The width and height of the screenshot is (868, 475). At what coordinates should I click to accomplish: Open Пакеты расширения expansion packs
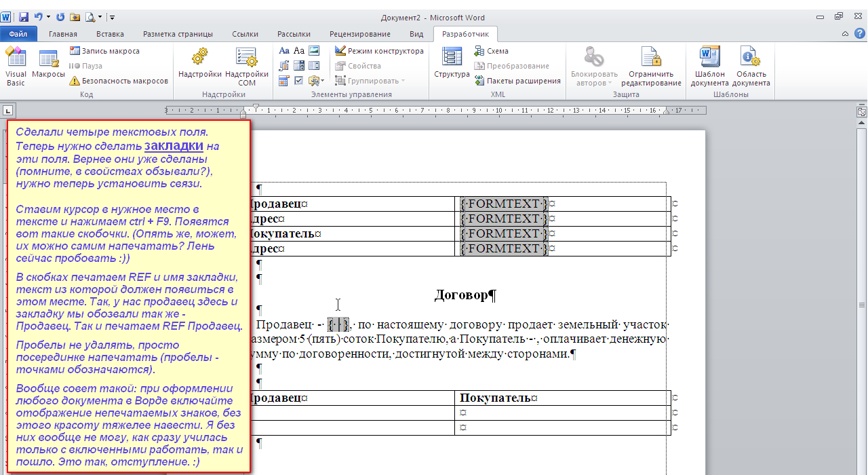click(517, 81)
